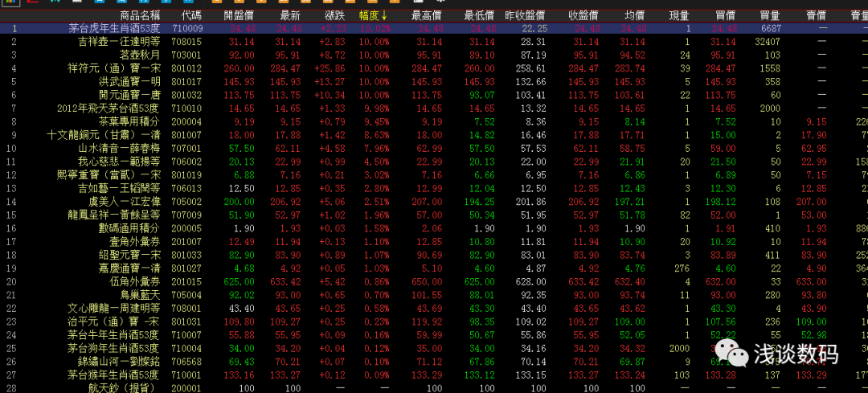Click the change value +13.27
Screen dimensions: 868x393
point(331,81)
